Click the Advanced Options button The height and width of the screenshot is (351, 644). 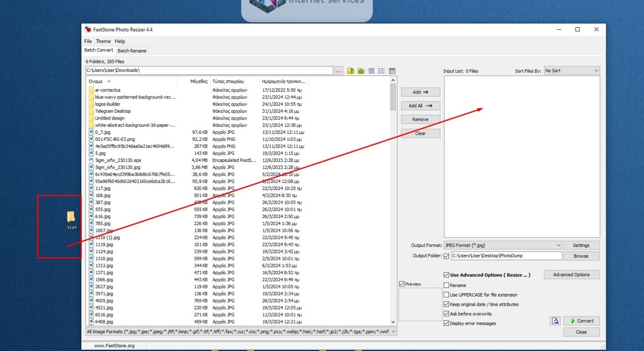pos(571,275)
